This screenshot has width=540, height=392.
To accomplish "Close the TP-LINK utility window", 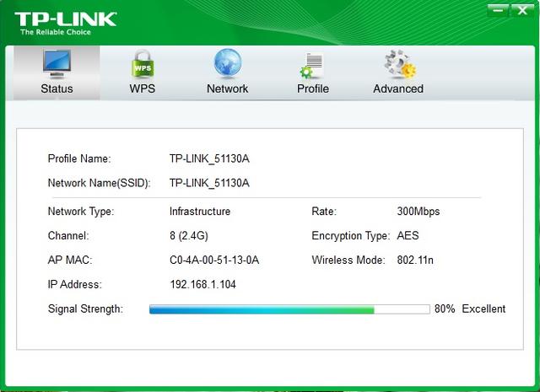I will pyautogui.click(x=522, y=10).
